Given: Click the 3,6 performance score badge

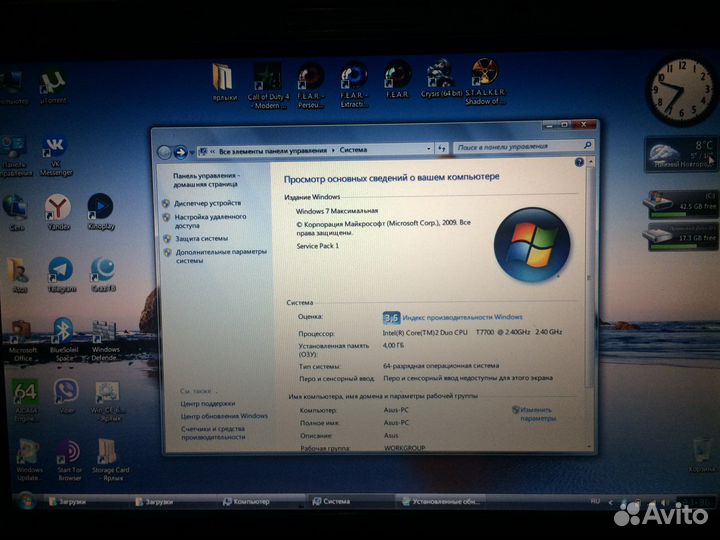Looking at the screenshot, I should 391,318.
